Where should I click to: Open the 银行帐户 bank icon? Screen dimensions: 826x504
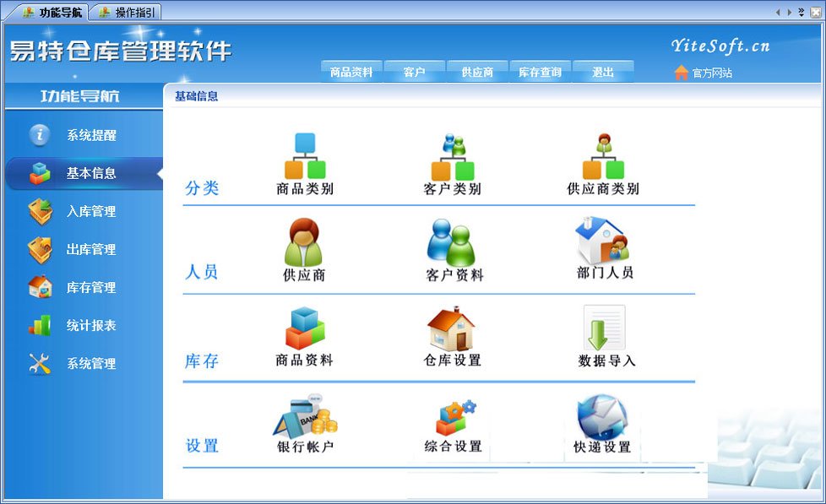point(305,415)
